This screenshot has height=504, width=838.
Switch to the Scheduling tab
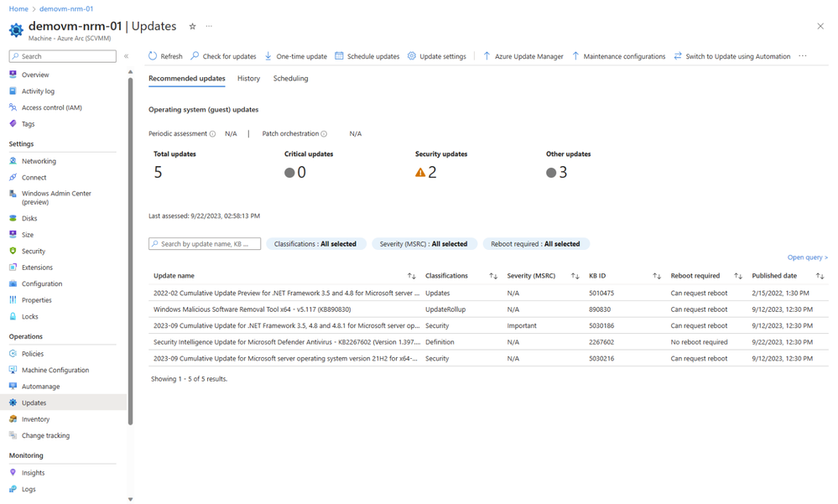(x=291, y=79)
